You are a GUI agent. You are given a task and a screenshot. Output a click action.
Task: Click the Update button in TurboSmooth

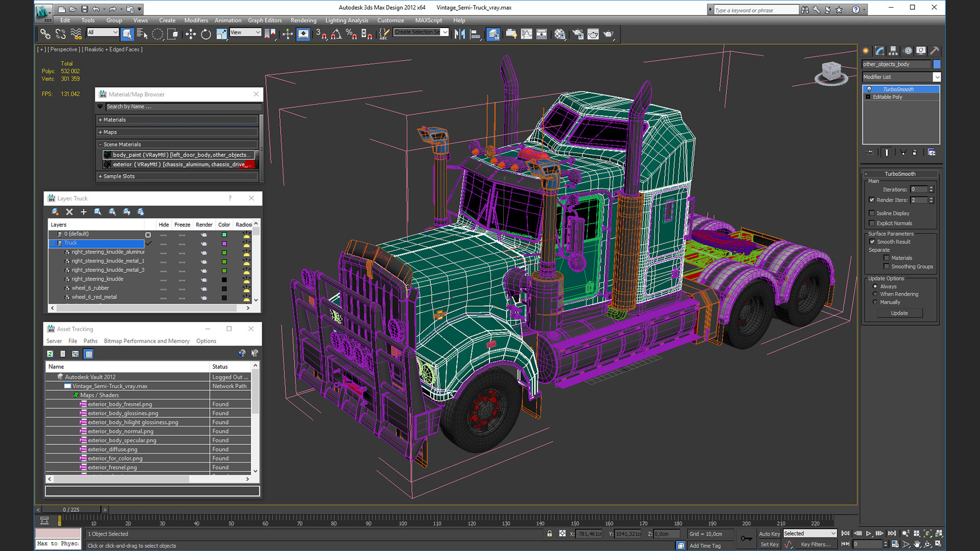(x=899, y=313)
